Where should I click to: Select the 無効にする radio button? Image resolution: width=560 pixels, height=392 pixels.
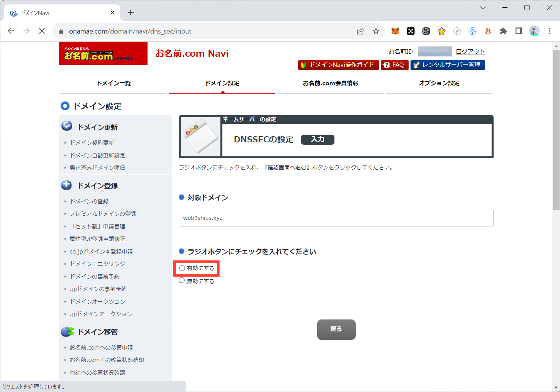point(182,281)
